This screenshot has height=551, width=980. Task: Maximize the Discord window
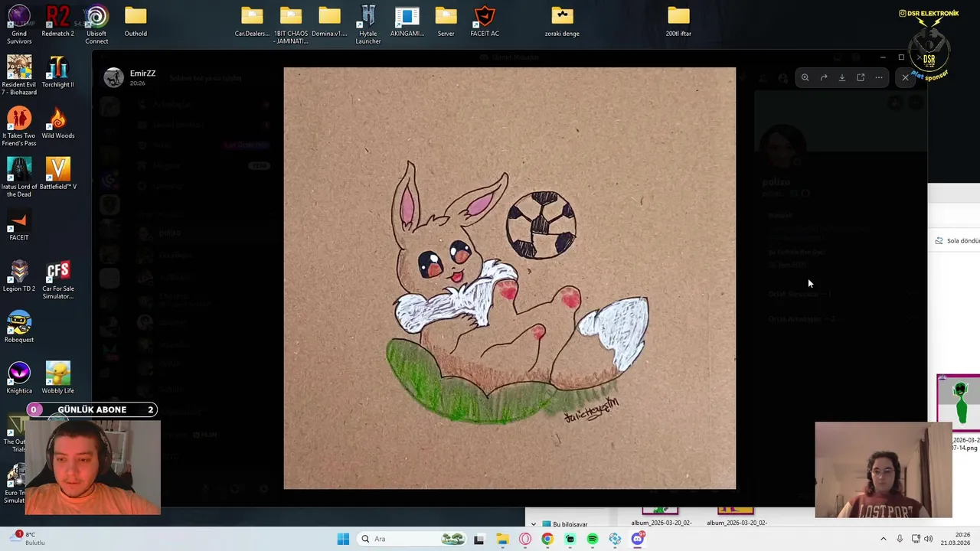point(901,57)
